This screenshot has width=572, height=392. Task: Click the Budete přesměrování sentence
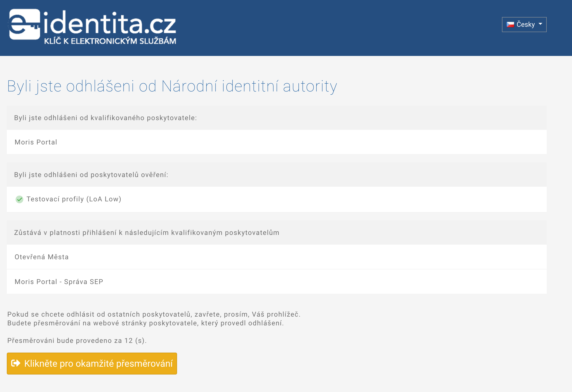(145, 323)
